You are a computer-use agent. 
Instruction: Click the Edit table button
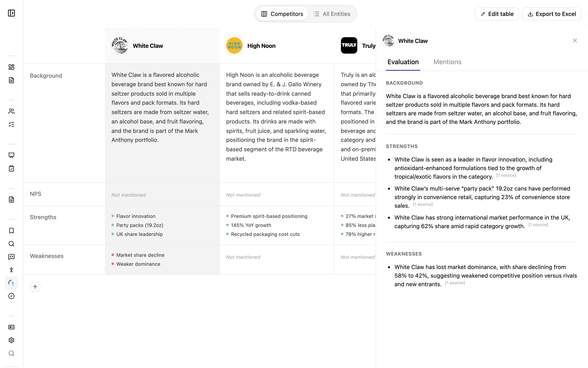point(497,14)
